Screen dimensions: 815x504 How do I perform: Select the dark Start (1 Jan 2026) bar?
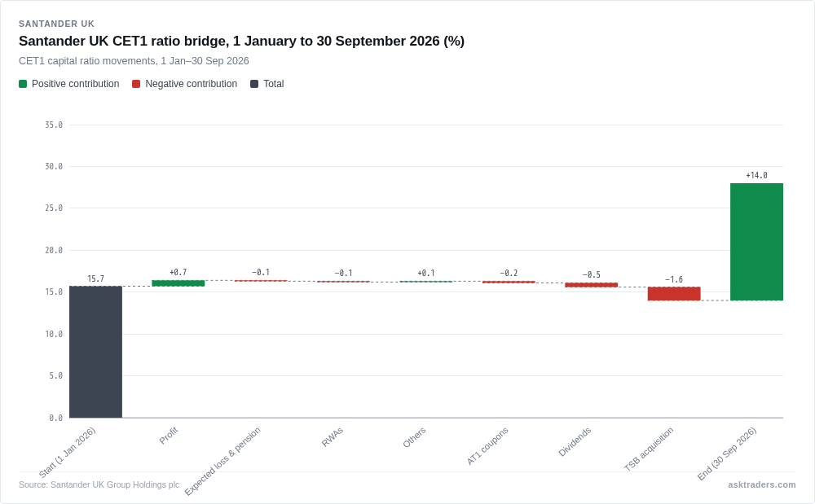(x=95, y=352)
